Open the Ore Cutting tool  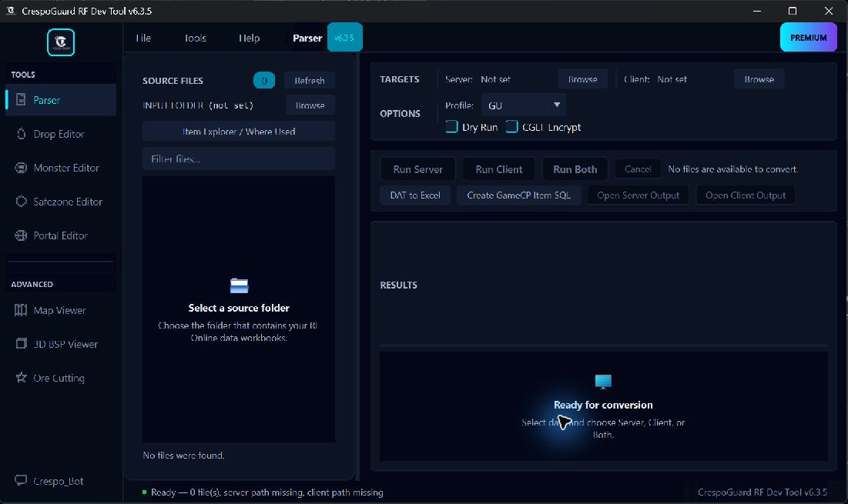[x=61, y=378]
